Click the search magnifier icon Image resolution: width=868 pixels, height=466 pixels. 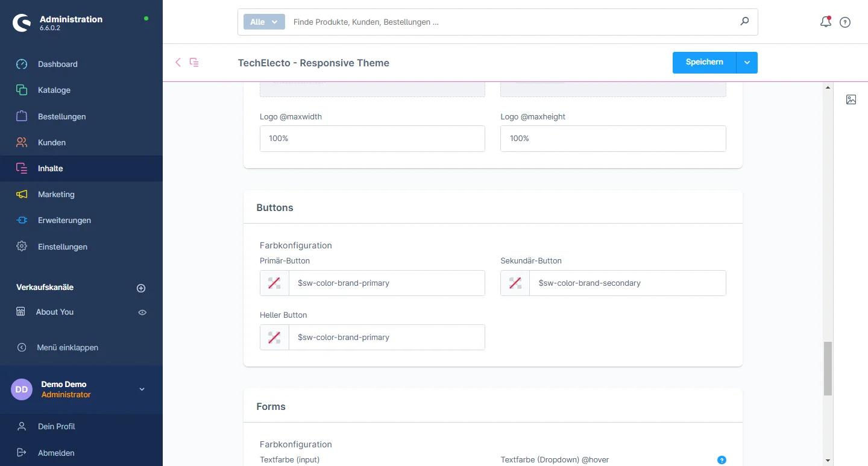pyautogui.click(x=744, y=22)
